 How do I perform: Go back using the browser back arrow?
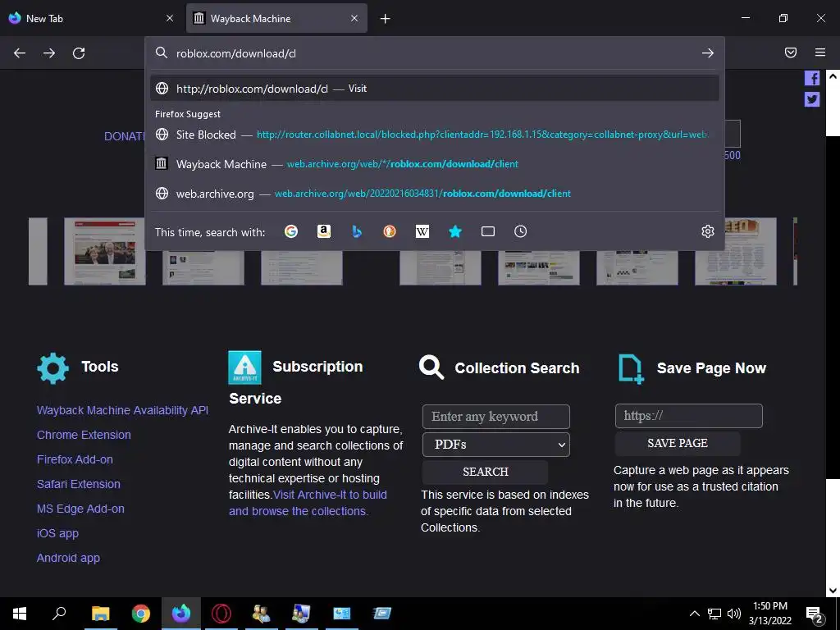[20, 53]
